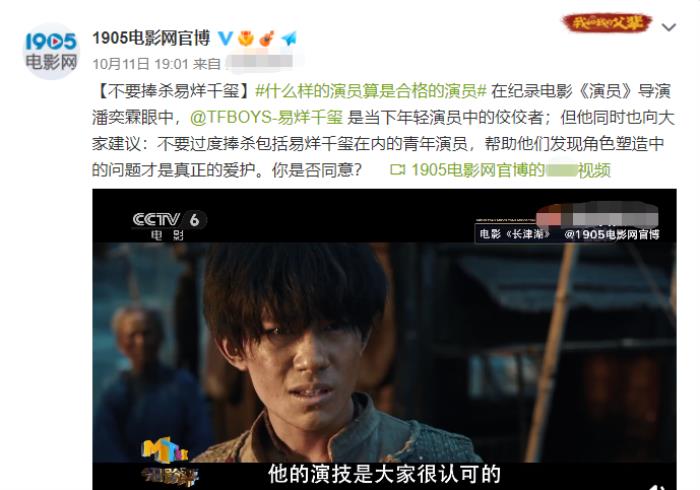Click the blurred source link after 来自
700x490 pixels.
pyautogui.click(x=259, y=63)
